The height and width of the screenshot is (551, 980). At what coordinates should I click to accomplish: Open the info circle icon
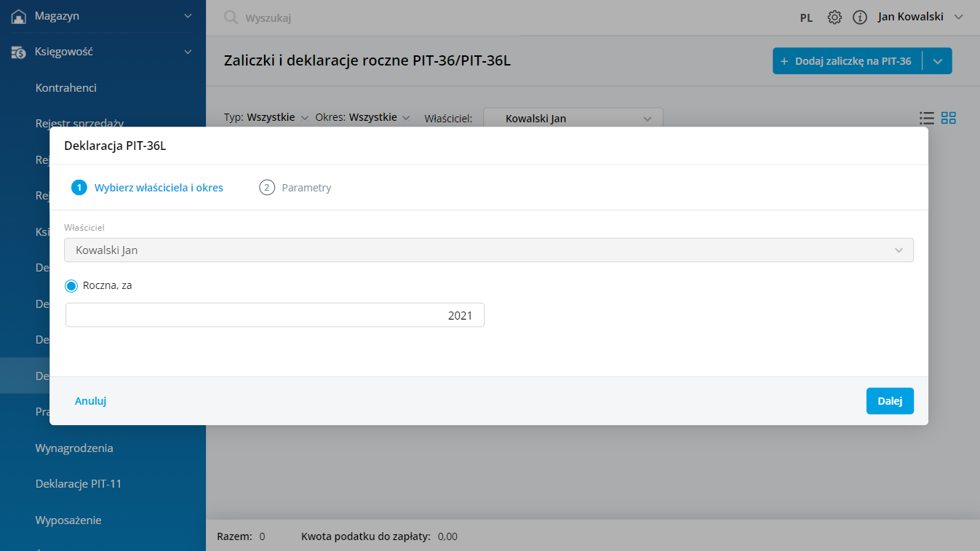tap(859, 17)
